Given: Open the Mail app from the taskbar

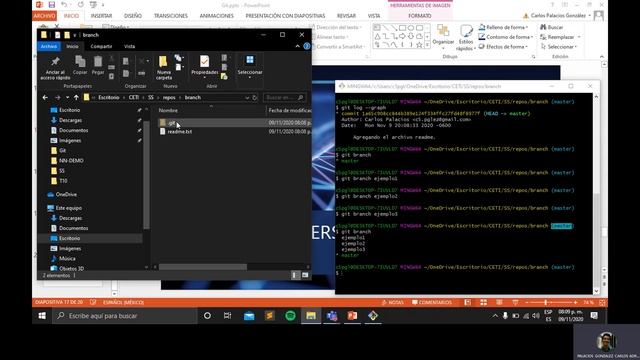Looking at the screenshot, I should (249, 316).
